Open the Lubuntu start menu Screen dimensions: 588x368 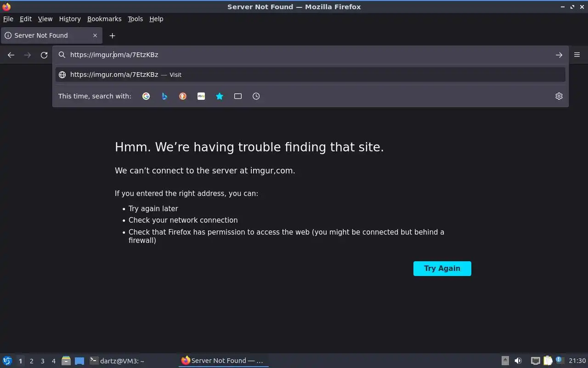pos(7,361)
